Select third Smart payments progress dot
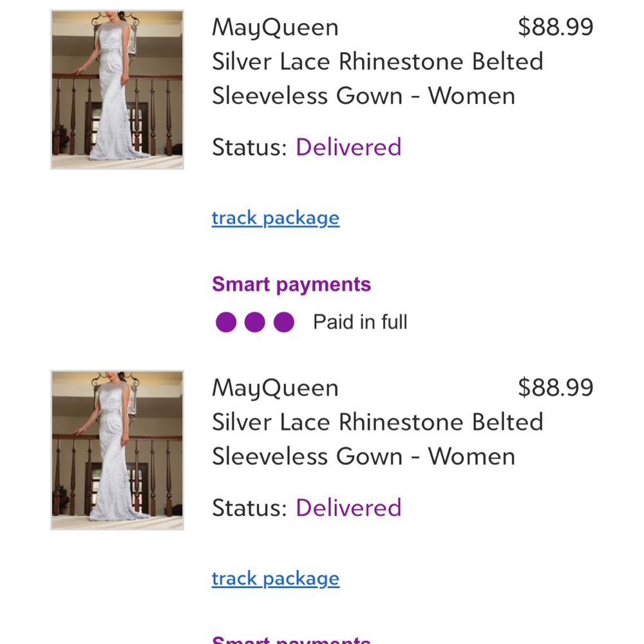 coord(284,321)
